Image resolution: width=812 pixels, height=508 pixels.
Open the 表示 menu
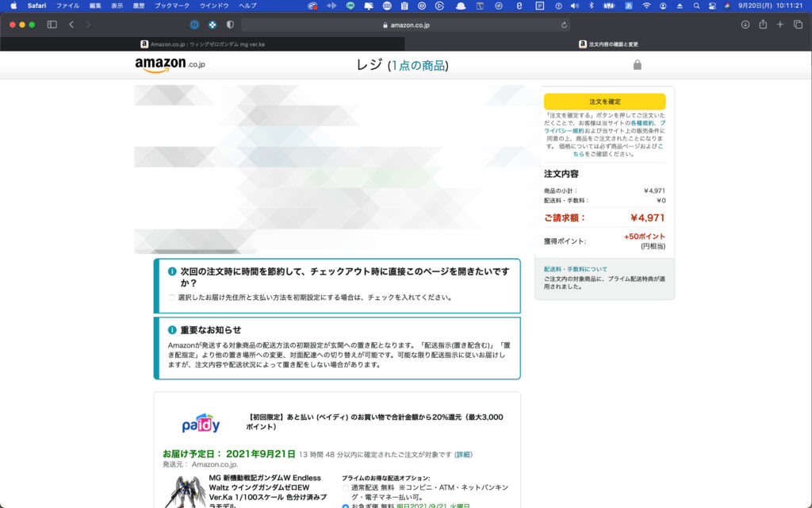(x=117, y=6)
